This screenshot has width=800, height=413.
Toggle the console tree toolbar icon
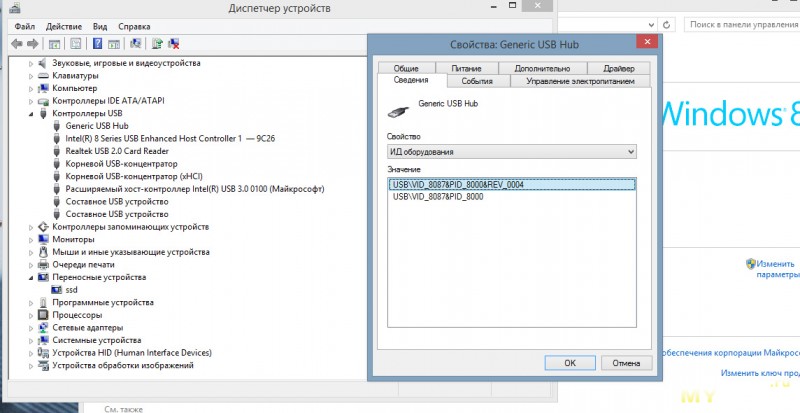[x=54, y=44]
